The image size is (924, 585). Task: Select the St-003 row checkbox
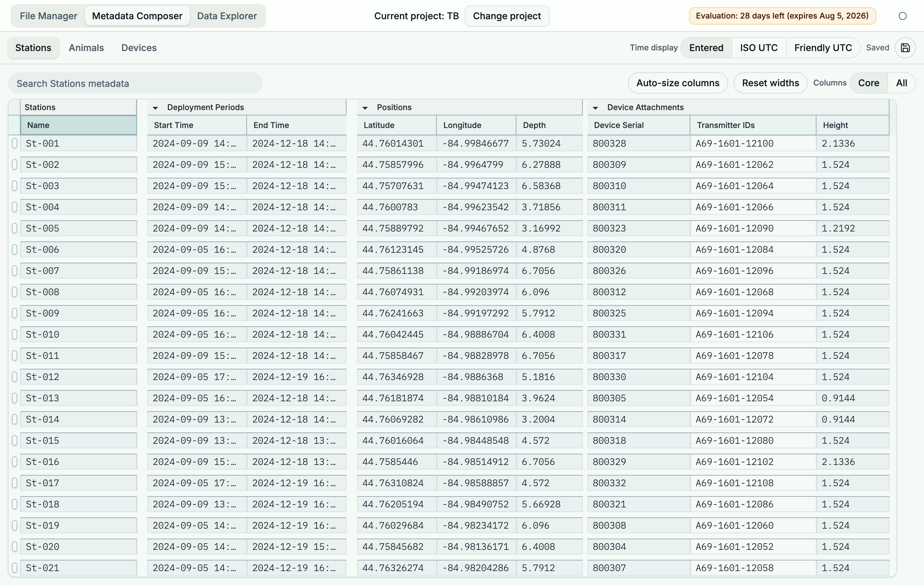15,186
